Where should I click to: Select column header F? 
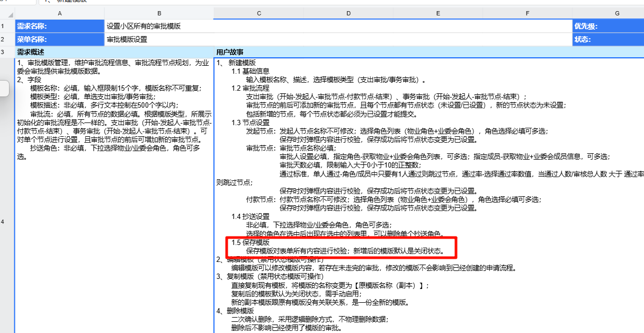pyautogui.click(x=527, y=13)
